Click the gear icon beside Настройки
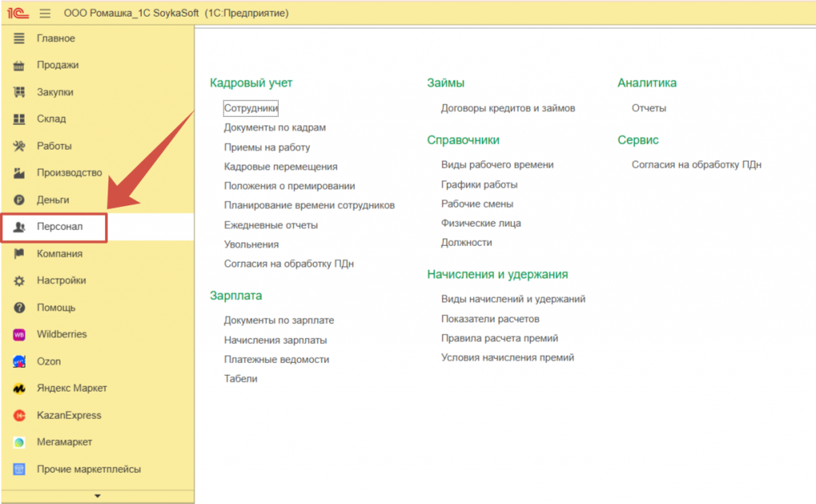 tap(20, 281)
